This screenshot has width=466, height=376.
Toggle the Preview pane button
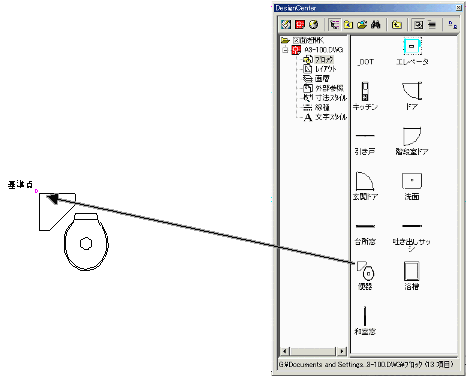[x=418, y=24]
